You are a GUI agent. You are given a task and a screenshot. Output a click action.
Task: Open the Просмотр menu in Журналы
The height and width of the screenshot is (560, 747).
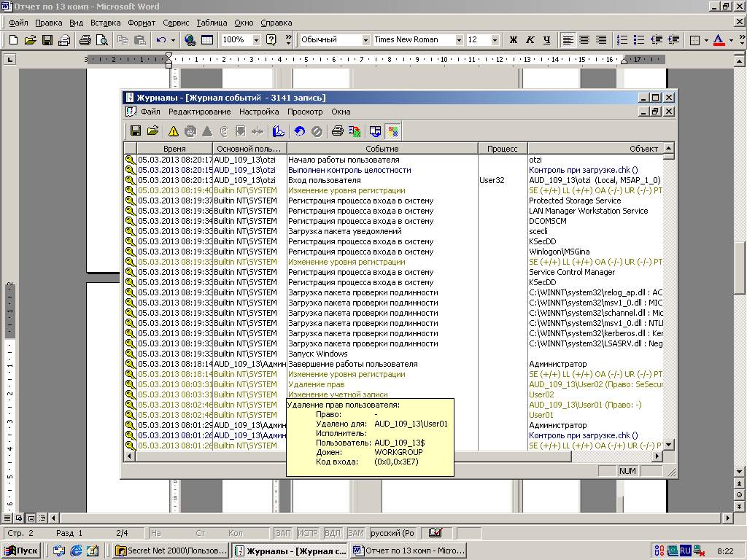[x=305, y=112]
